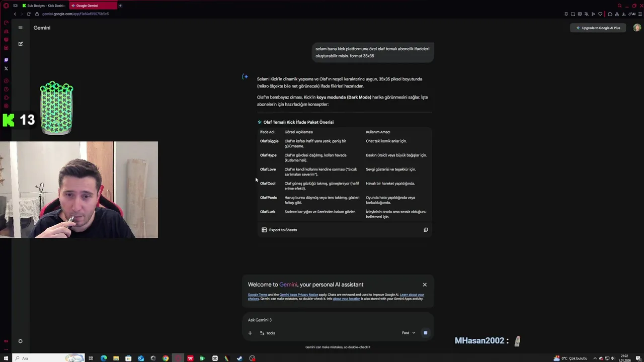Open the about your location link
Screen dimensions: 644x362
(x=347, y=299)
